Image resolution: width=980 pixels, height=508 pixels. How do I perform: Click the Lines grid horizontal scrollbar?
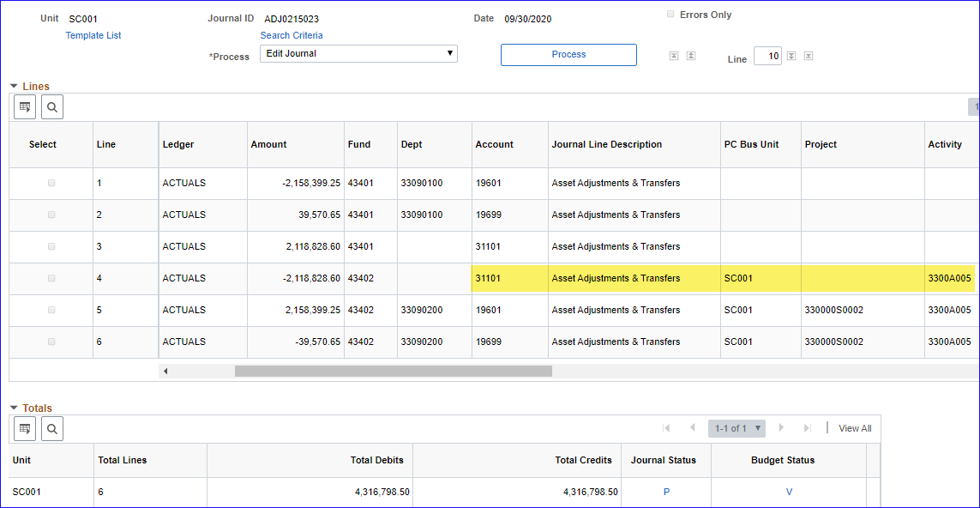coord(393,372)
